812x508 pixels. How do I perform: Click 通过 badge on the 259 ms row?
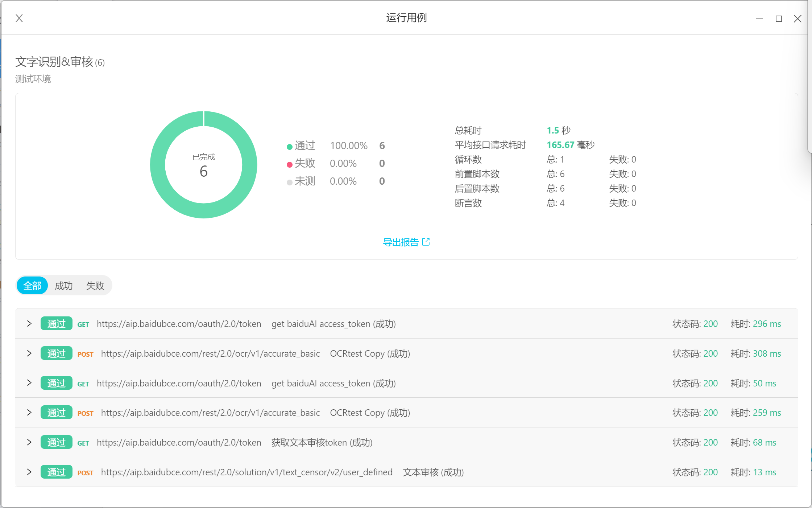56,412
